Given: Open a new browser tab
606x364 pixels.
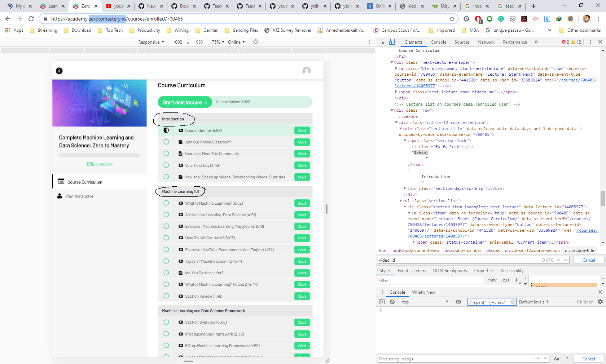Looking at the screenshot, I should pos(533,6).
